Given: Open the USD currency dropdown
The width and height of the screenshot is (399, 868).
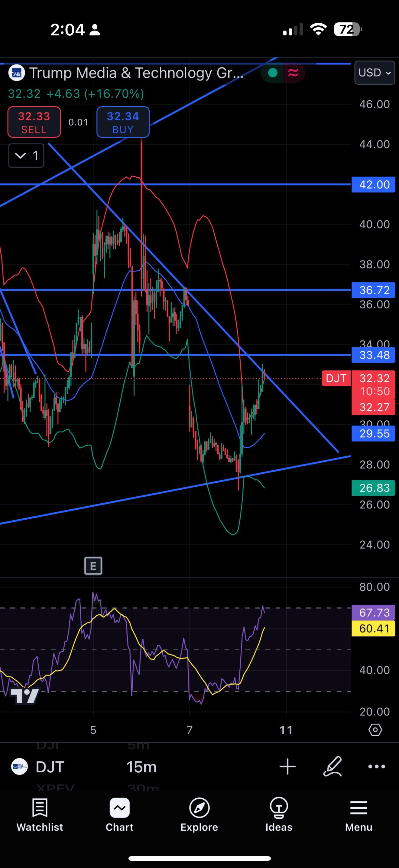Looking at the screenshot, I should 375,72.
